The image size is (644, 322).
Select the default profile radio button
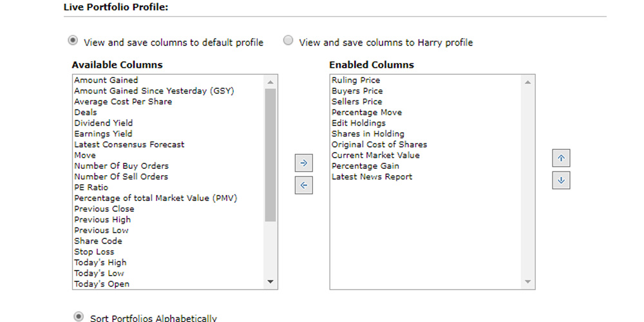pos(73,41)
